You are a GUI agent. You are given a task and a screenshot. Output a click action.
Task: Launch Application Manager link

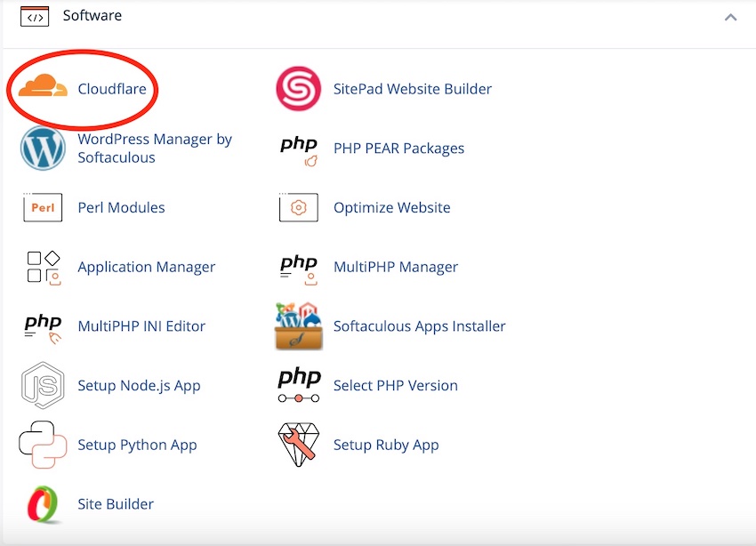pyautogui.click(x=147, y=267)
